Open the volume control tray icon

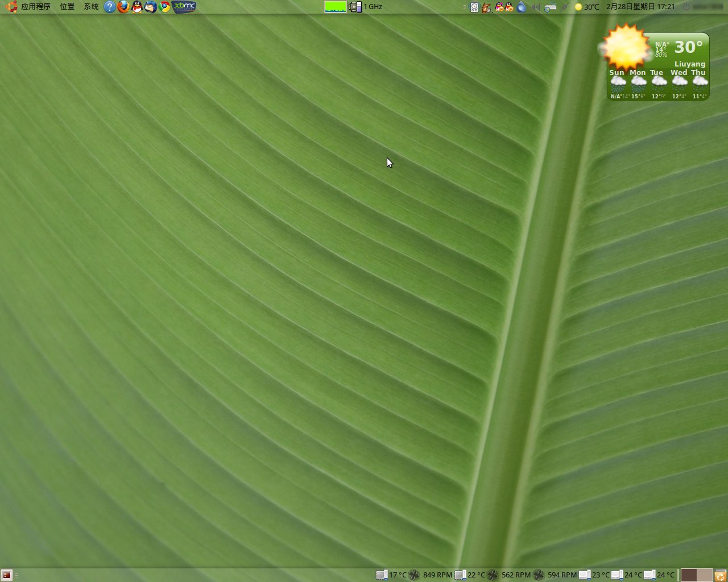(536, 7)
